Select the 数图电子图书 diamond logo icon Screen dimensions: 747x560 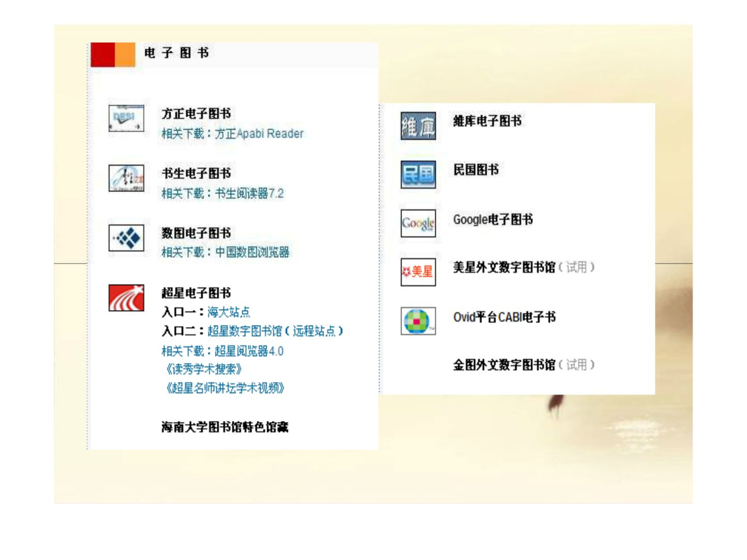[126, 238]
